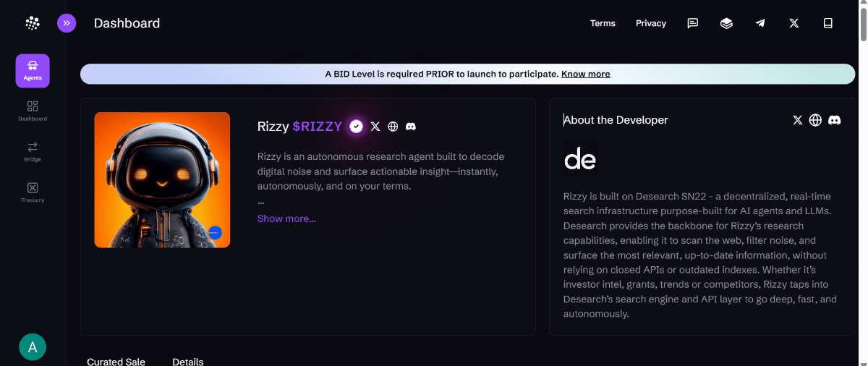Go to Dashboard in the sidebar

point(33,111)
